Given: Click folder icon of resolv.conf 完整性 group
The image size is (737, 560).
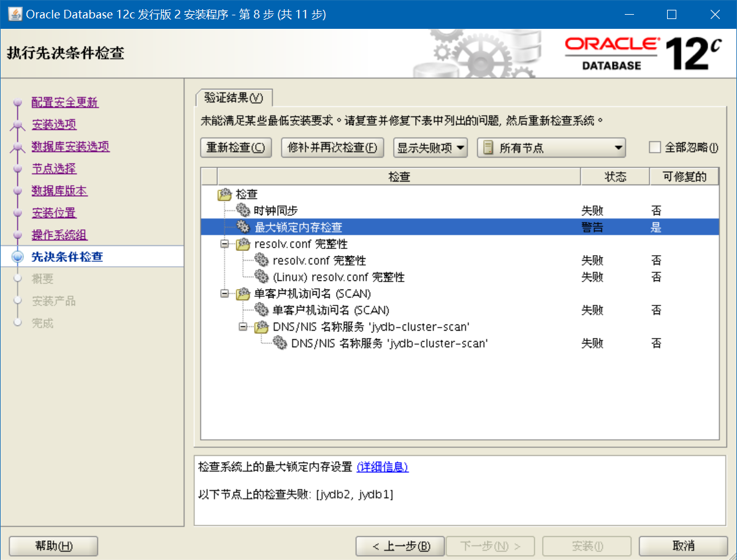Looking at the screenshot, I should [x=243, y=244].
